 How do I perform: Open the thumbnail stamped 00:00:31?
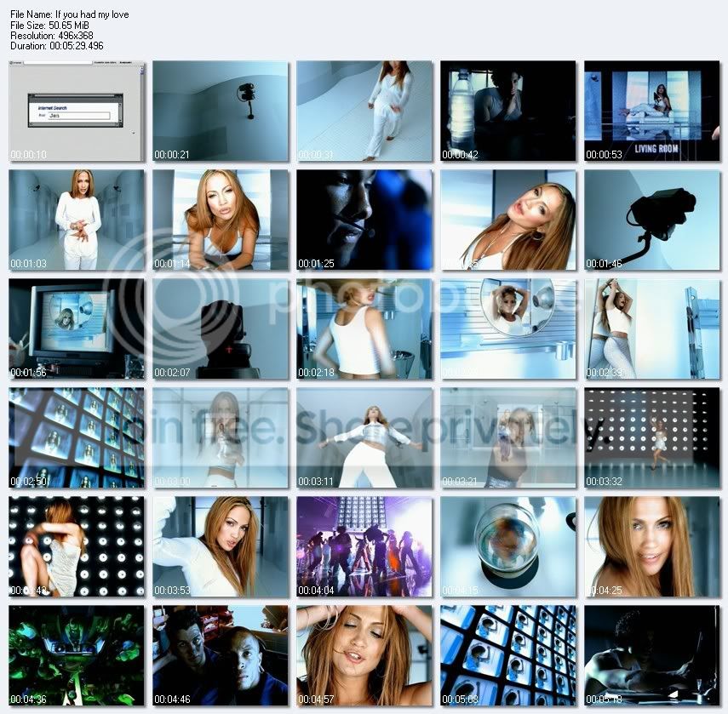point(364,111)
